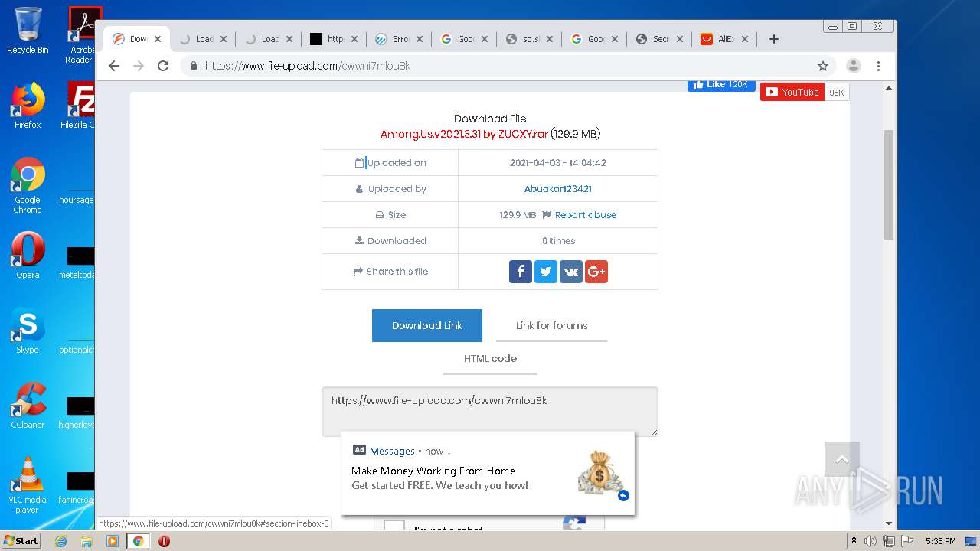This screenshot has width=980, height=551.
Task: Click the Among.Us rar file name
Action: (x=465, y=134)
